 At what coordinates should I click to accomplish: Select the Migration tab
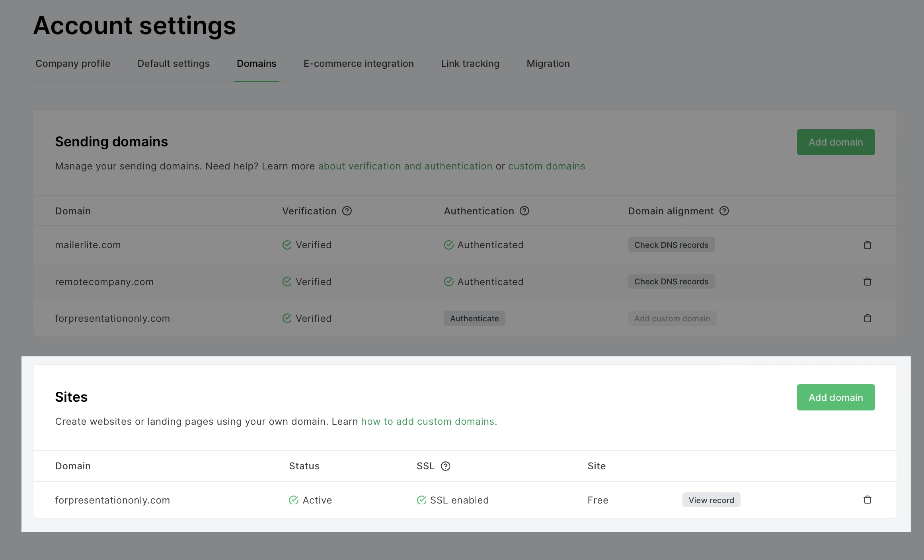point(548,64)
